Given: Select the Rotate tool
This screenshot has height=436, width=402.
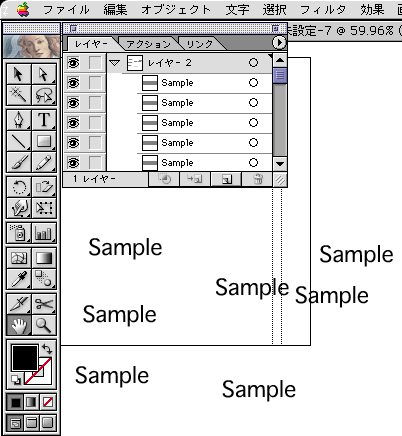Looking at the screenshot, I should pyautogui.click(x=19, y=187).
